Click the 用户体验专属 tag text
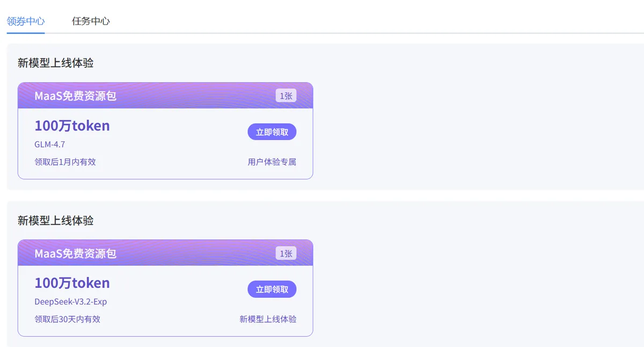The width and height of the screenshot is (644, 347). click(272, 162)
